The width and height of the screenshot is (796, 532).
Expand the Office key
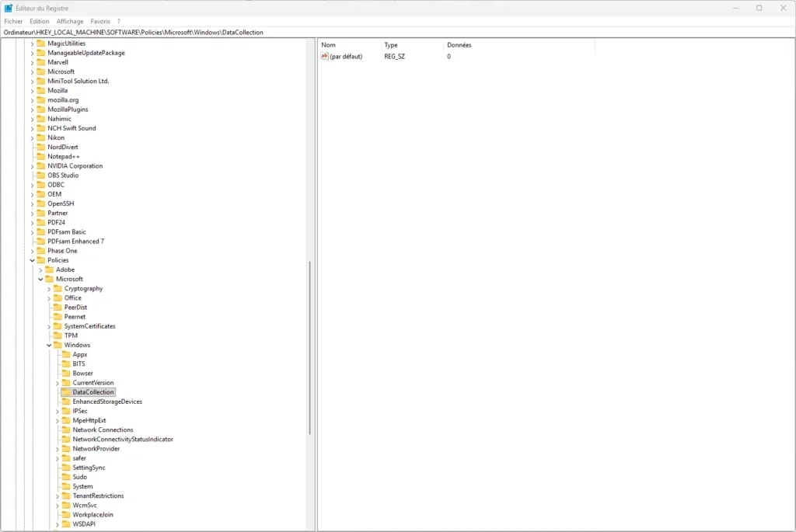[x=49, y=297]
